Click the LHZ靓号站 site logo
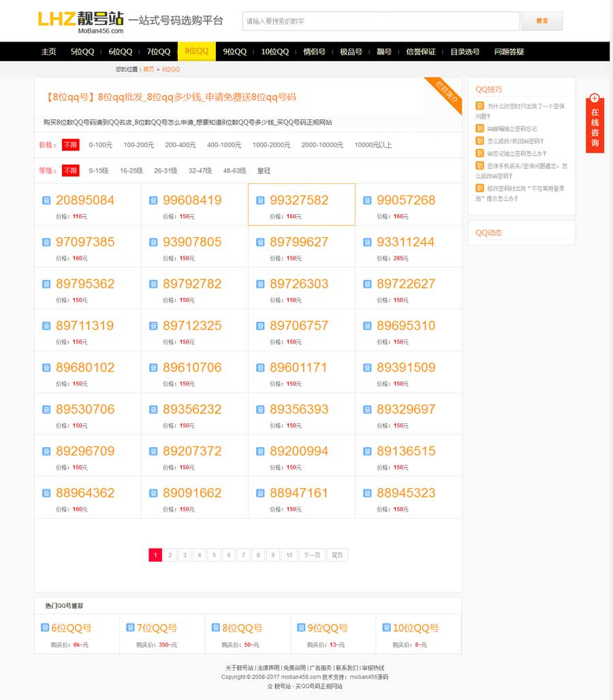Viewport: 613px width, 700px height. click(81, 21)
